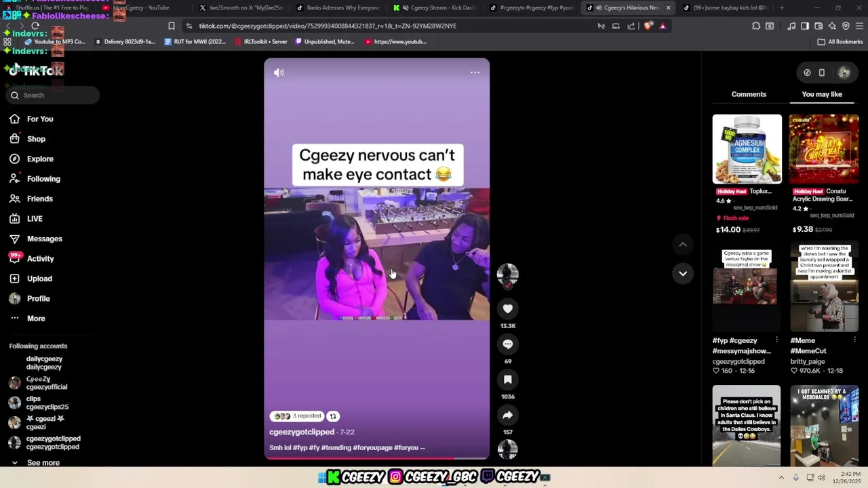The image size is (868, 488).
Task: Open the coin icon at top right
Action: [x=807, y=73]
